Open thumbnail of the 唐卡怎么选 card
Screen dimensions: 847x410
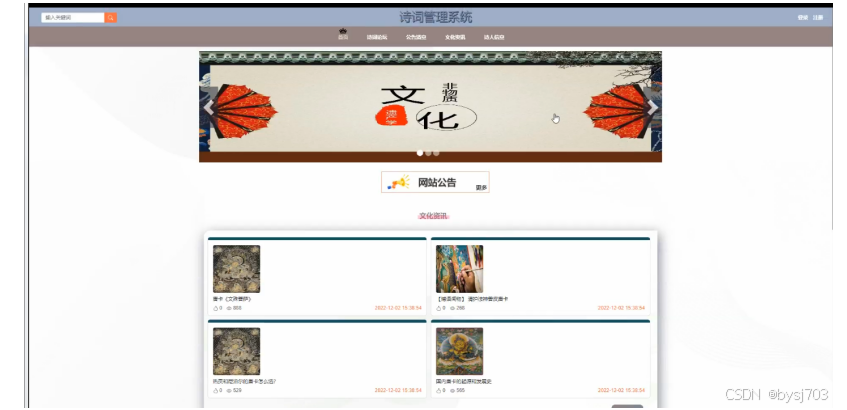(x=237, y=351)
